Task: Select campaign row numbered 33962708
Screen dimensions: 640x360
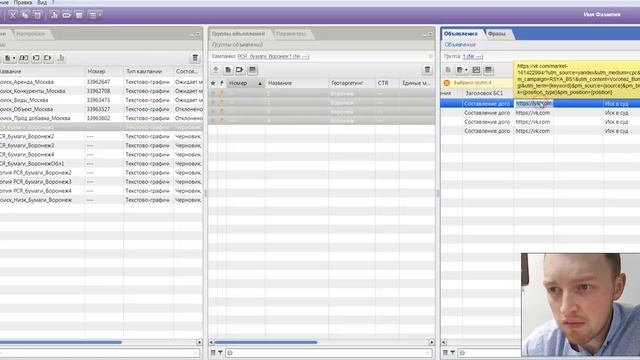Action: pyautogui.click(x=101, y=91)
